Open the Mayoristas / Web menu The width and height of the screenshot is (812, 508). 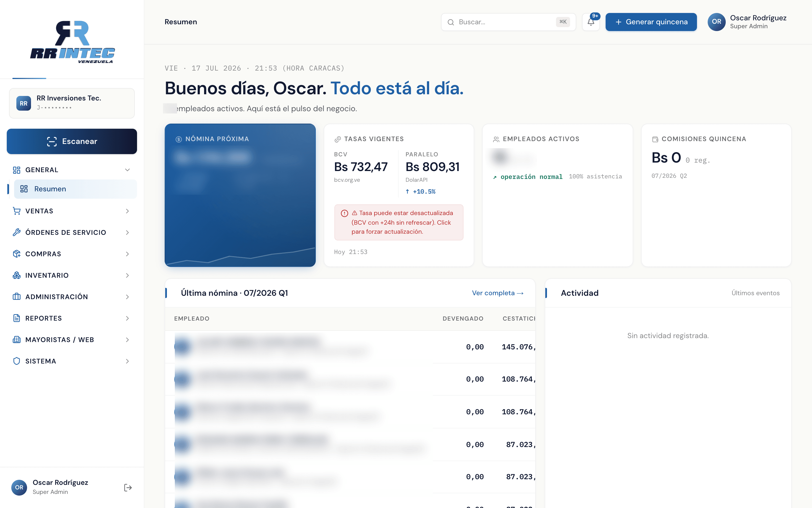point(72,340)
